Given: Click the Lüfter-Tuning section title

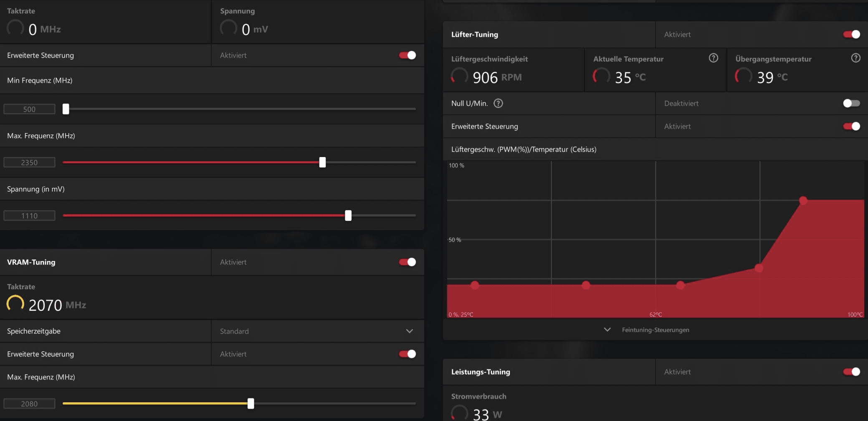Looking at the screenshot, I should (475, 34).
